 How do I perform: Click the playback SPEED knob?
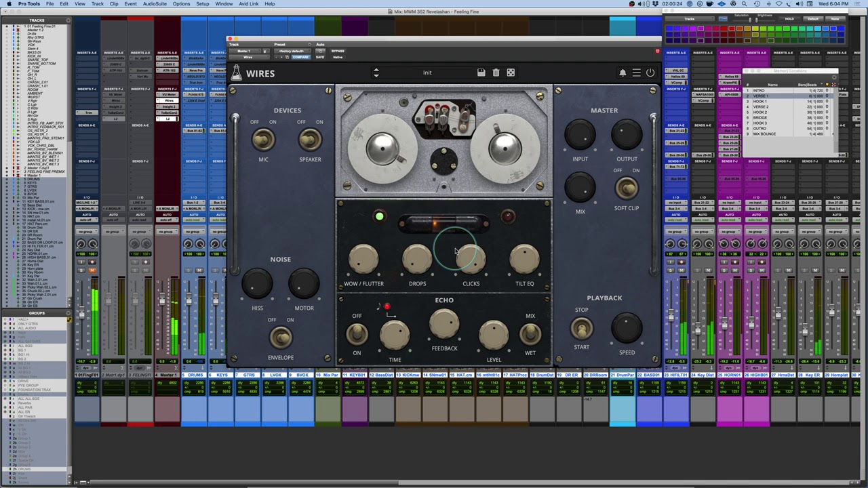627,328
